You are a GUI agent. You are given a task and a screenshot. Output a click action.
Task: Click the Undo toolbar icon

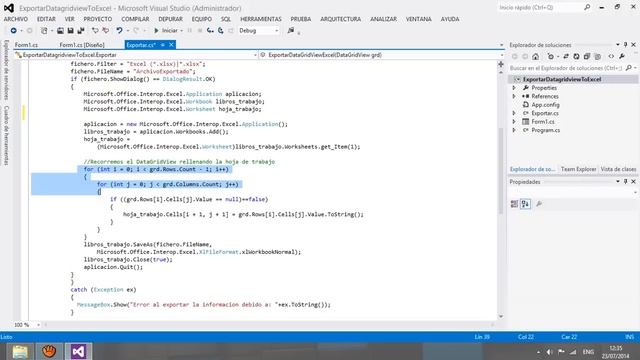[x=119, y=31]
